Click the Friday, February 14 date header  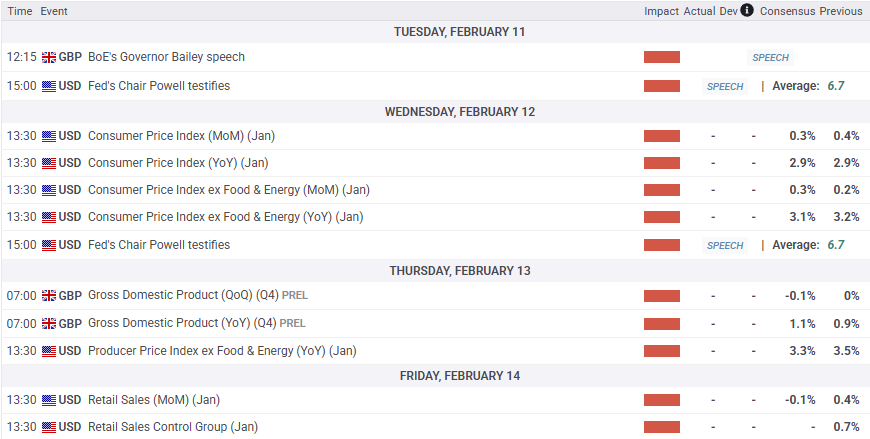[x=446, y=376]
